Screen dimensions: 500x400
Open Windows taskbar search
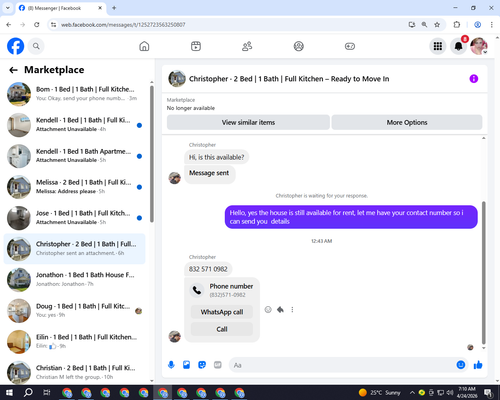pos(28,393)
